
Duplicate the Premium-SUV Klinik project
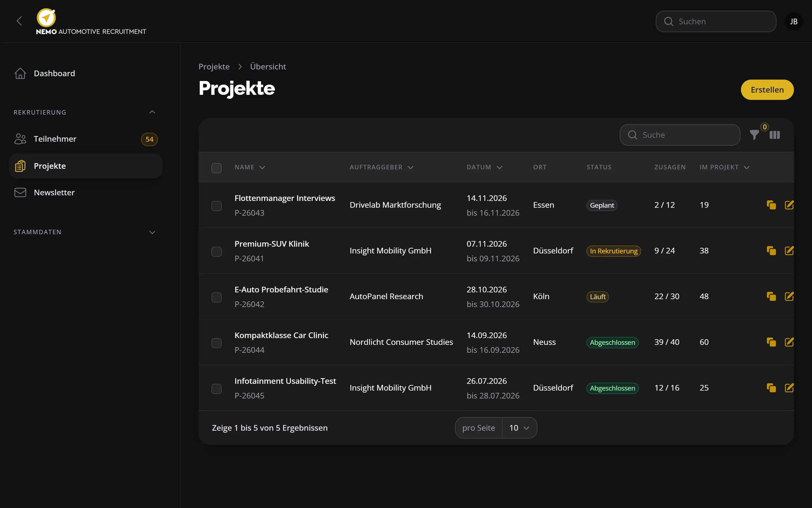[771, 251]
